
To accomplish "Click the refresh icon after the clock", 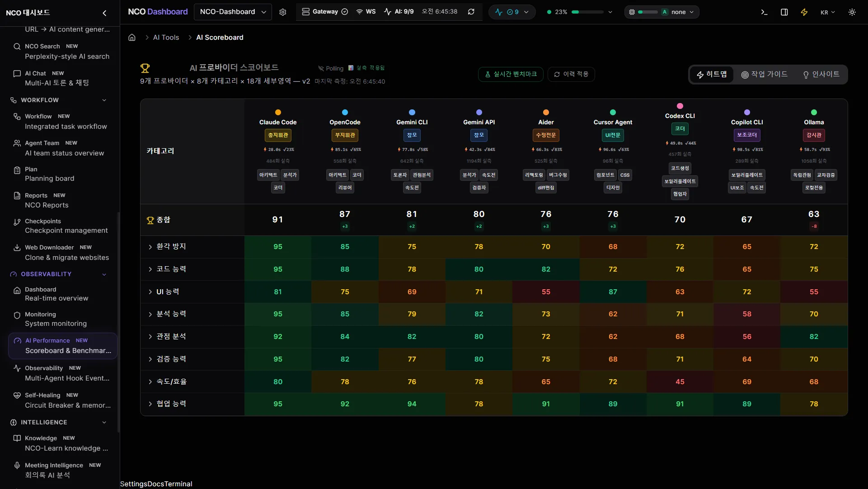I will click(x=471, y=12).
